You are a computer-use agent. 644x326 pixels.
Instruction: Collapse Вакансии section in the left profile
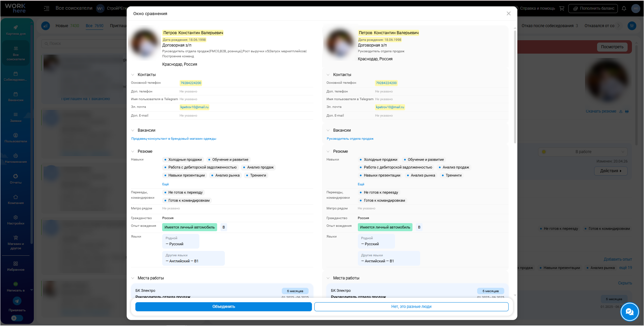(x=133, y=130)
